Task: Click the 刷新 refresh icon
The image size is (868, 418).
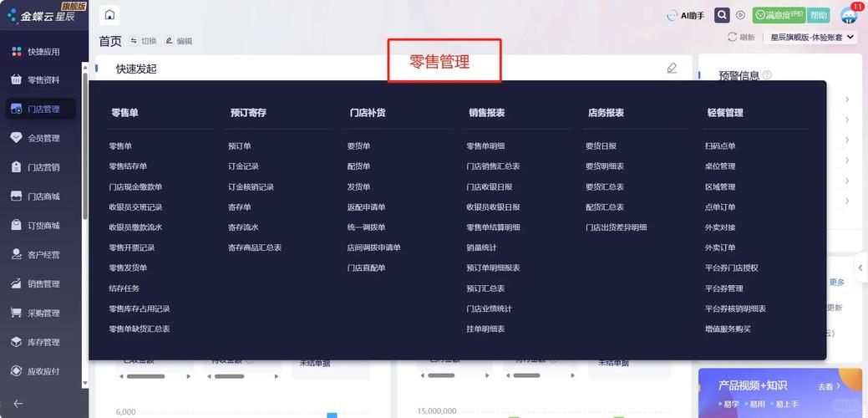Action: tap(741, 37)
